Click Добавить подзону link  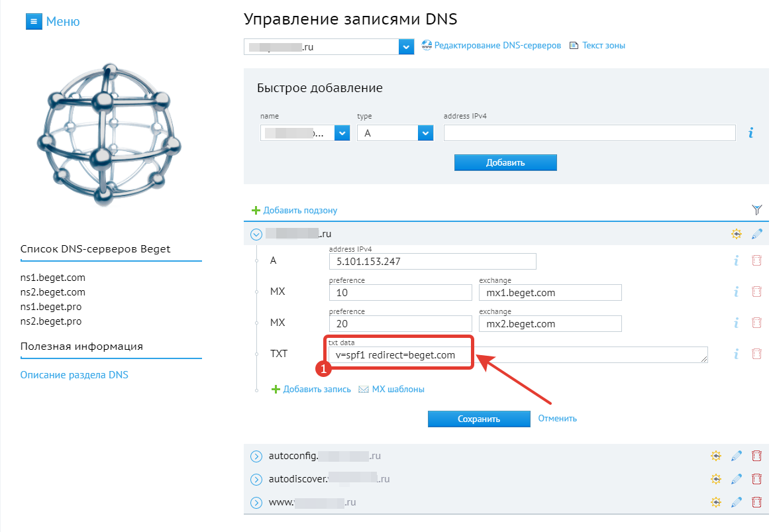(301, 211)
